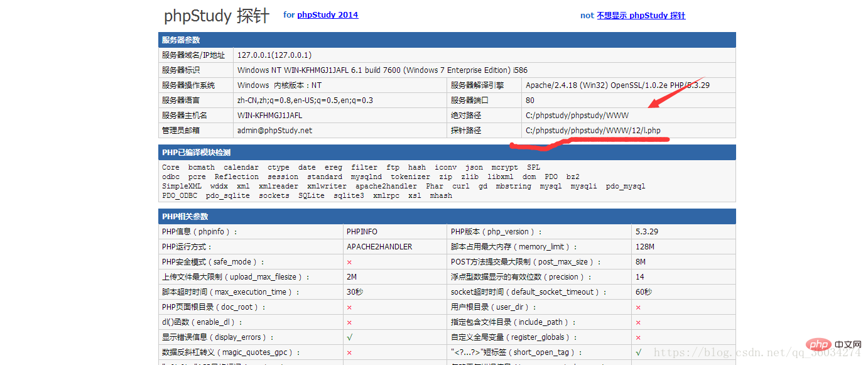The image size is (868, 365).
Task: Click the pdo_mysql module name
Action: pyautogui.click(x=626, y=187)
